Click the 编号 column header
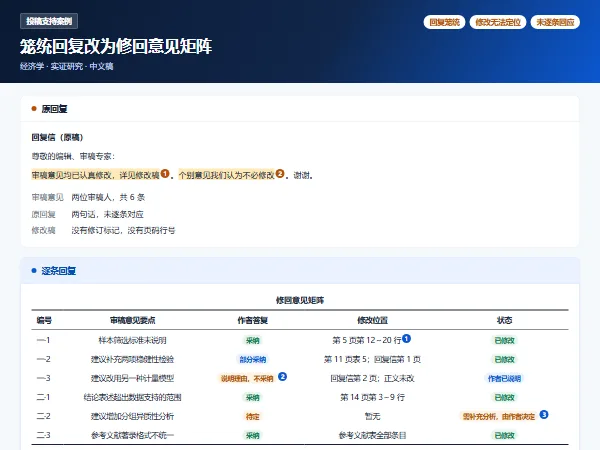The width and height of the screenshot is (600, 450). point(44,320)
